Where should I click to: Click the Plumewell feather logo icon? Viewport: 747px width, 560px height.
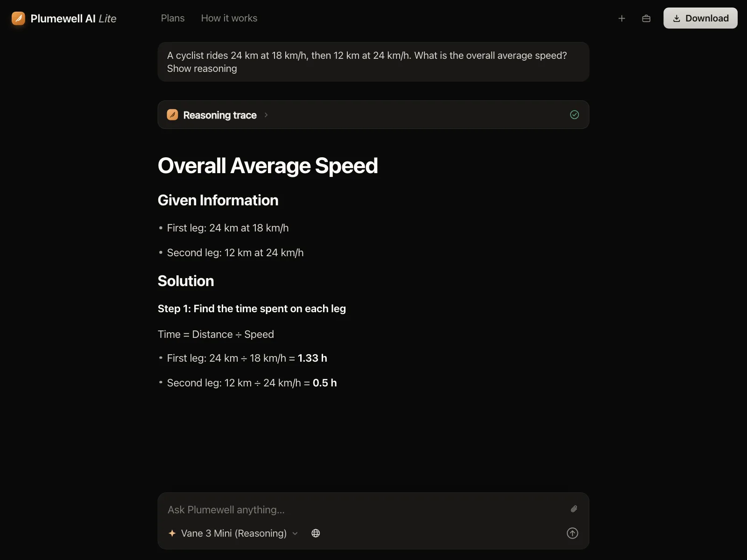tap(18, 18)
